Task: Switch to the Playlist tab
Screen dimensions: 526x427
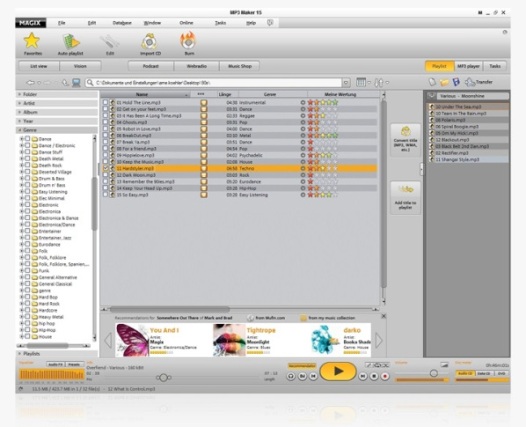Action: click(439, 66)
